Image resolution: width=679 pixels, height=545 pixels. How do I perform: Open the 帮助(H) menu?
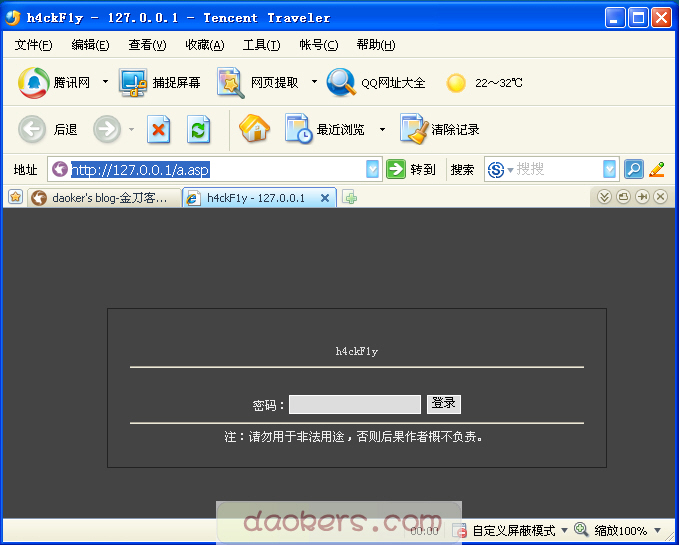375,45
